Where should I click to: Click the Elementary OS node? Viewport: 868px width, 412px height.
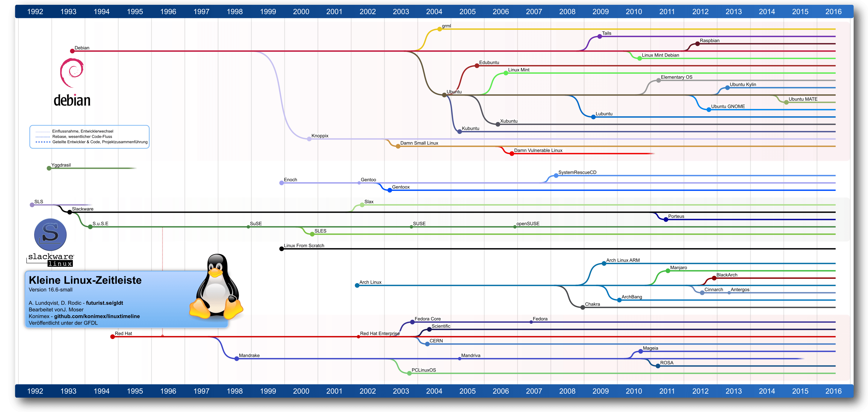click(658, 81)
